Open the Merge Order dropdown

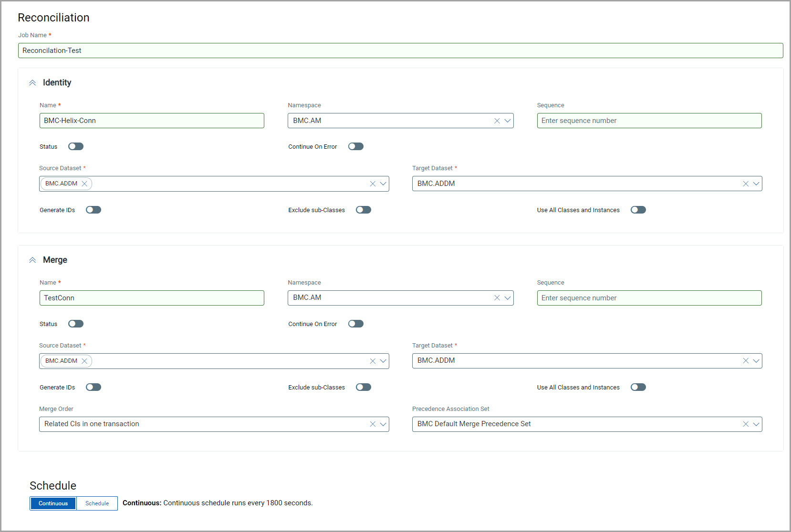(x=383, y=424)
